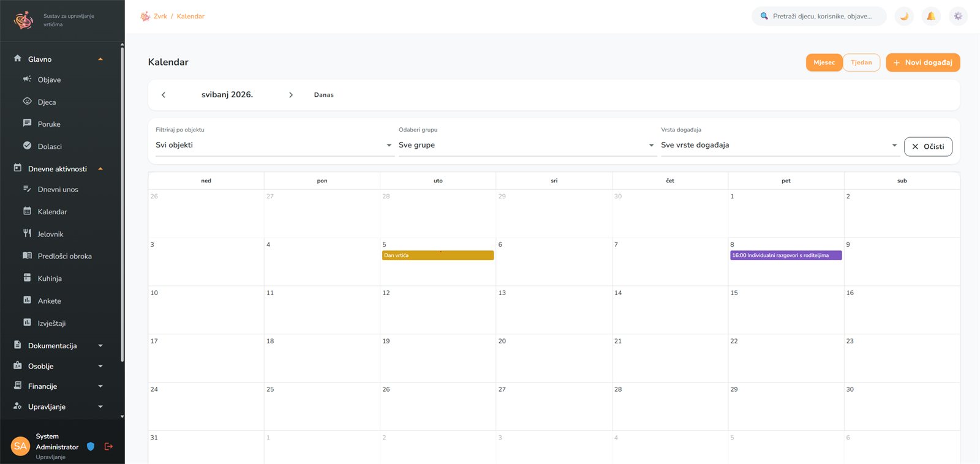Open the yellow Dan vrtića event

438,255
